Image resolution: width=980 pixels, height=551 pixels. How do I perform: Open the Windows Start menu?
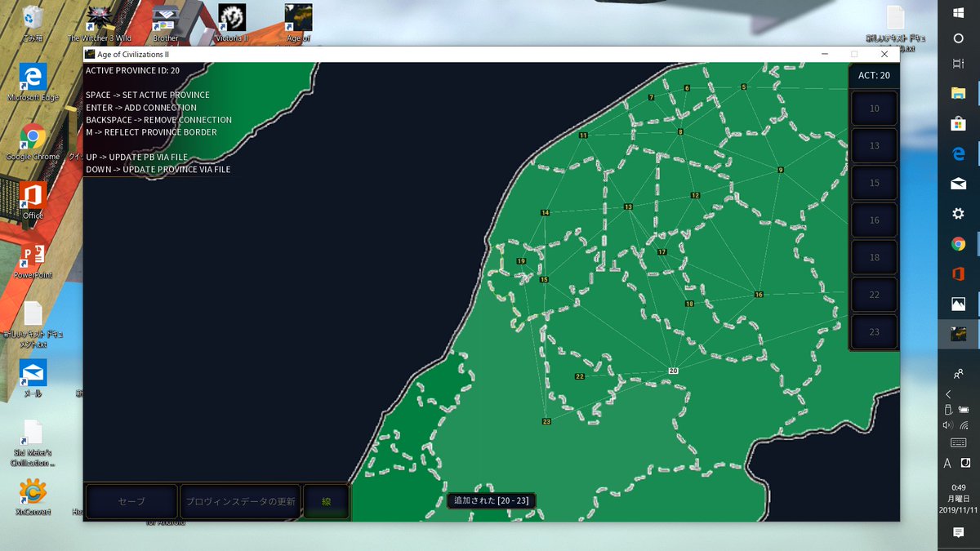pyautogui.click(x=959, y=12)
